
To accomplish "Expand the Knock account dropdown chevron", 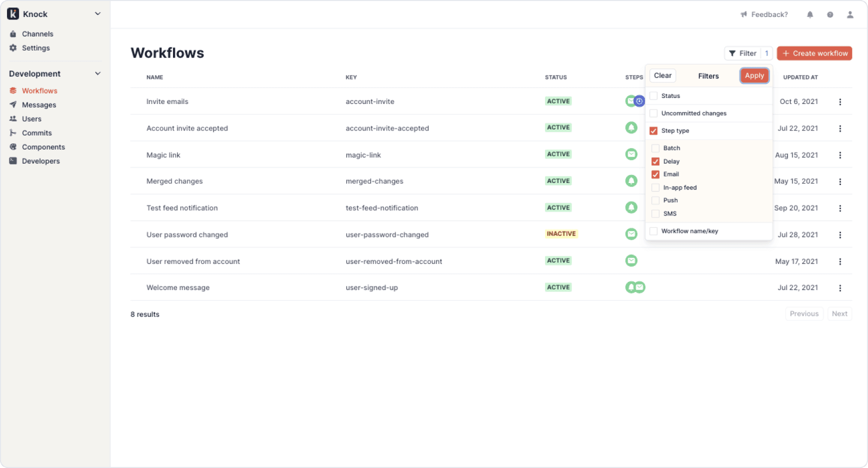I will [x=98, y=14].
